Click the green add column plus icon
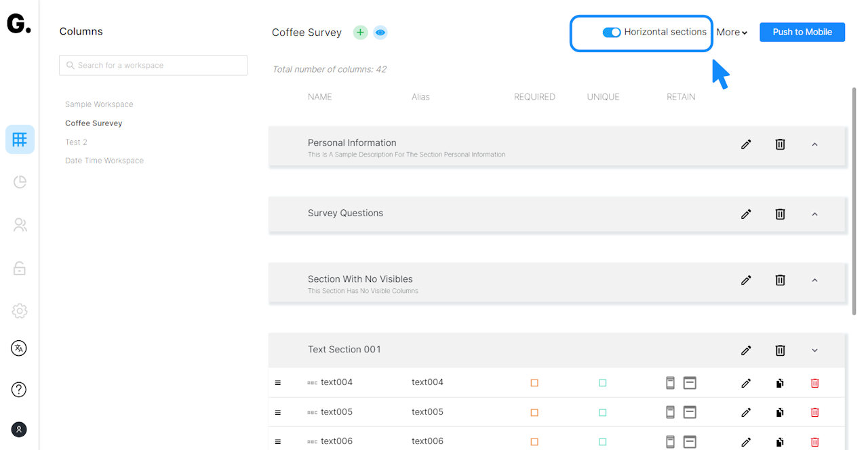Image resolution: width=868 pixels, height=450 pixels. (360, 33)
